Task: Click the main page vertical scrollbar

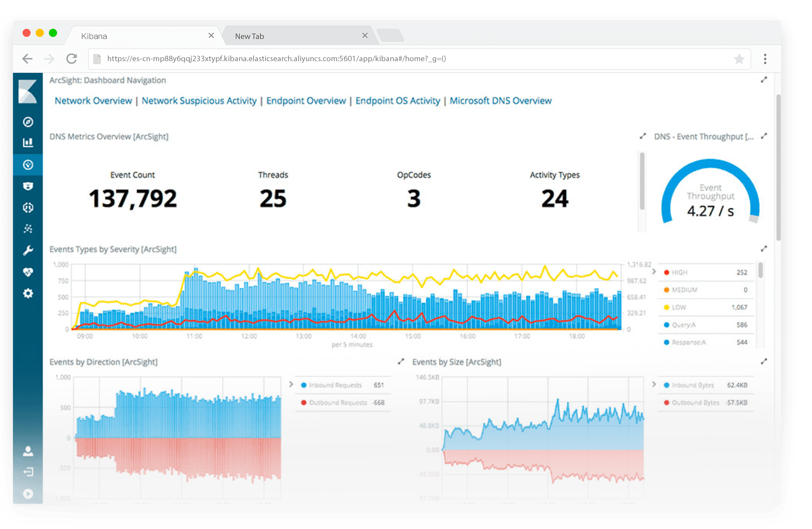Action: click(x=778, y=167)
